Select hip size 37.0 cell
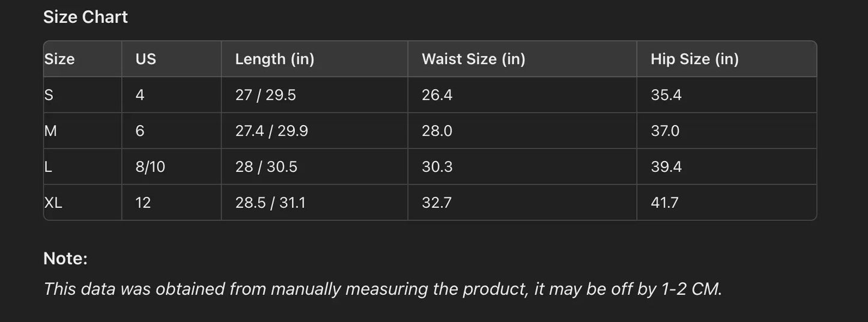The width and height of the screenshot is (868, 322). [665, 131]
